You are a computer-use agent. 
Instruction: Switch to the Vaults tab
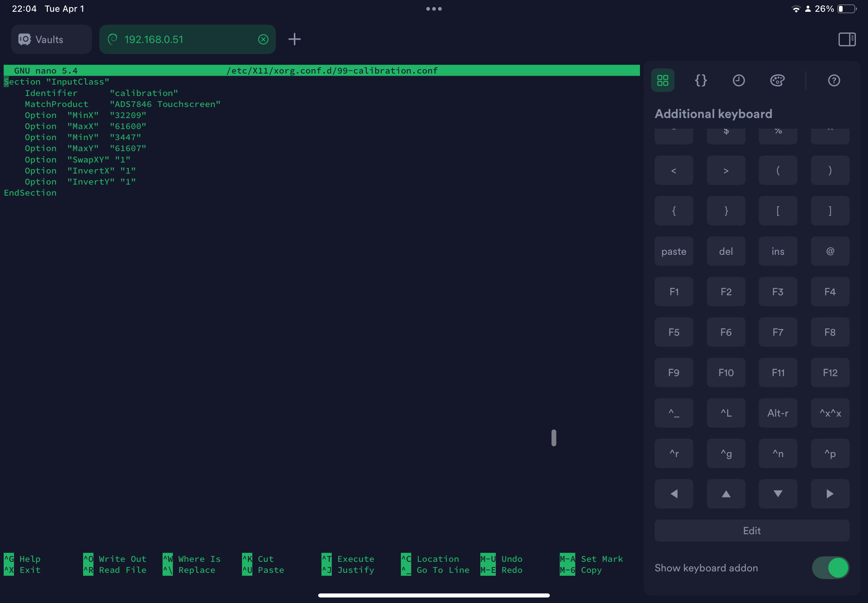pyautogui.click(x=51, y=39)
